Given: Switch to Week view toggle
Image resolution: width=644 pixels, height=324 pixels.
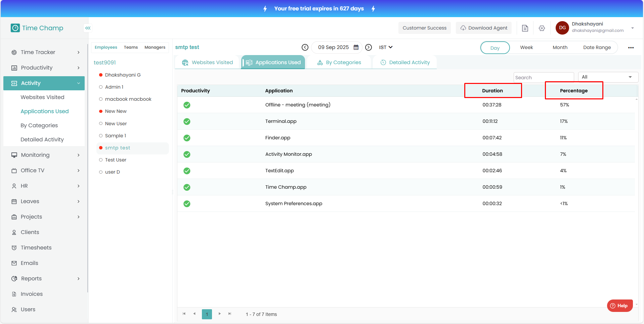Looking at the screenshot, I should click(526, 48).
